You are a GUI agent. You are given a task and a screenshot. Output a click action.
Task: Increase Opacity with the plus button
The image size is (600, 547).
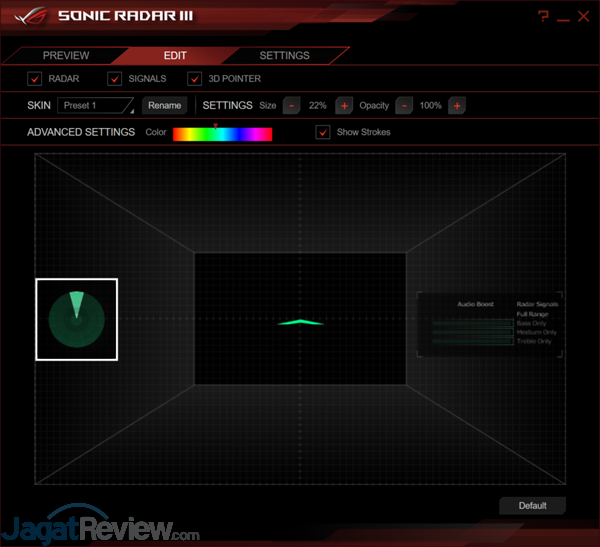pos(457,106)
